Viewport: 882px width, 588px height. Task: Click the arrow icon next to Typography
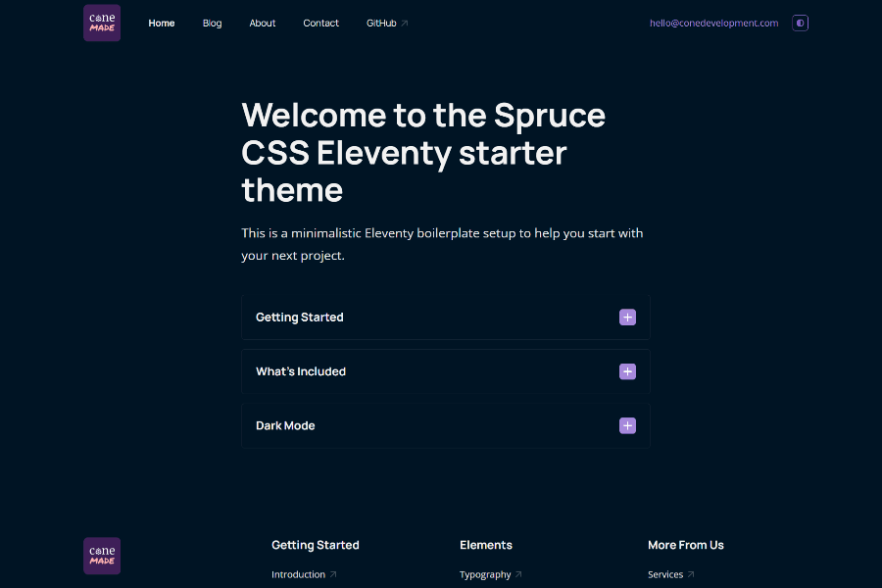point(517,574)
